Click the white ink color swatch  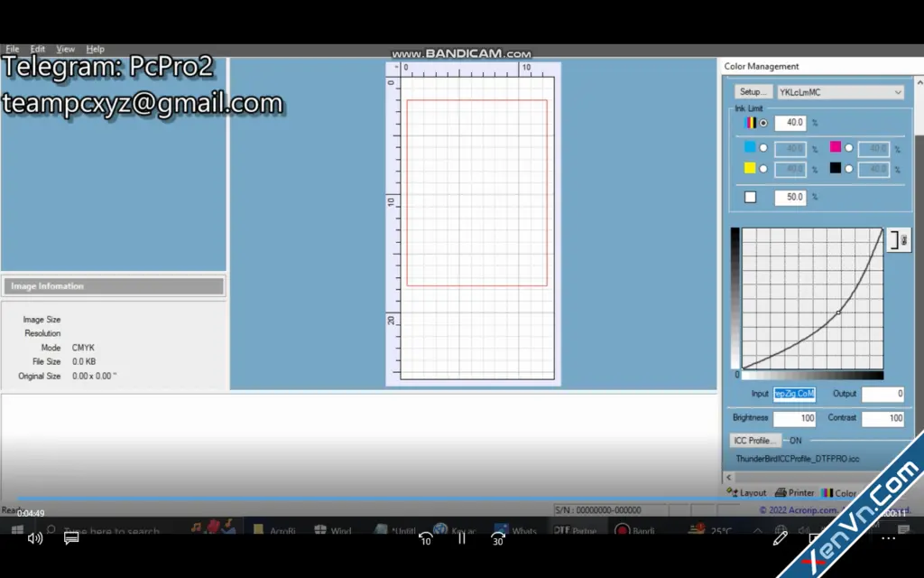pyautogui.click(x=750, y=197)
